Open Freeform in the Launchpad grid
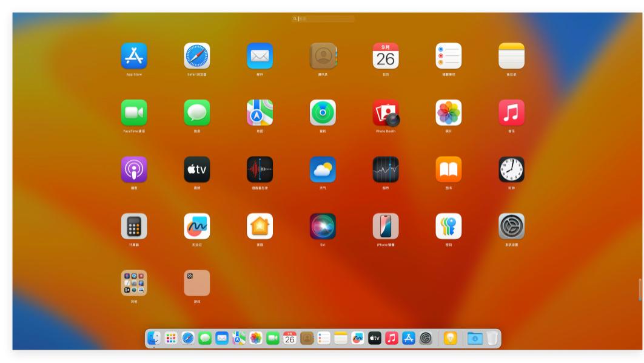Viewport: 644px width, 363px height. tap(196, 226)
